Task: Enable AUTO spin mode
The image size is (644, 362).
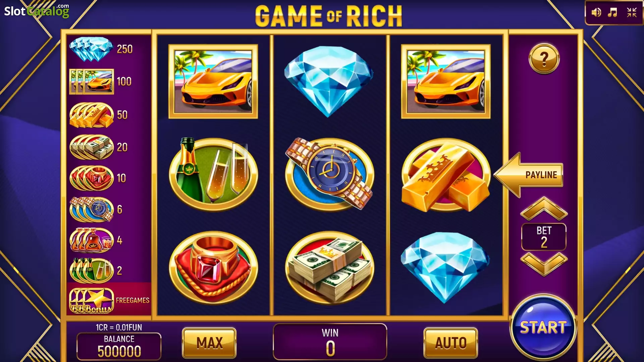Action: [x=451, y=343]
